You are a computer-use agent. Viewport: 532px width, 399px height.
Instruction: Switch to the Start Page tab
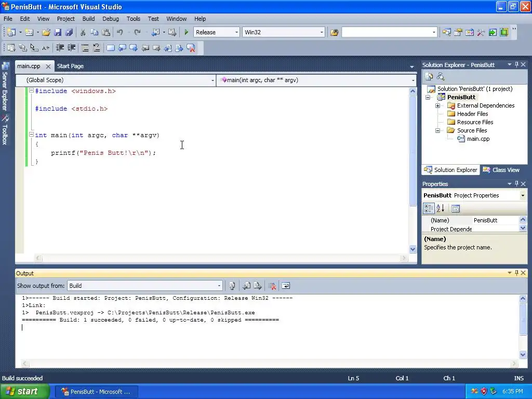point(70,66)
